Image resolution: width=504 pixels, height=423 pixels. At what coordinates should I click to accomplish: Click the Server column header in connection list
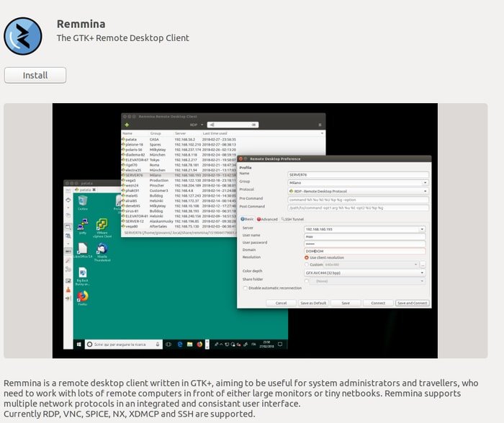pos(180,133)
